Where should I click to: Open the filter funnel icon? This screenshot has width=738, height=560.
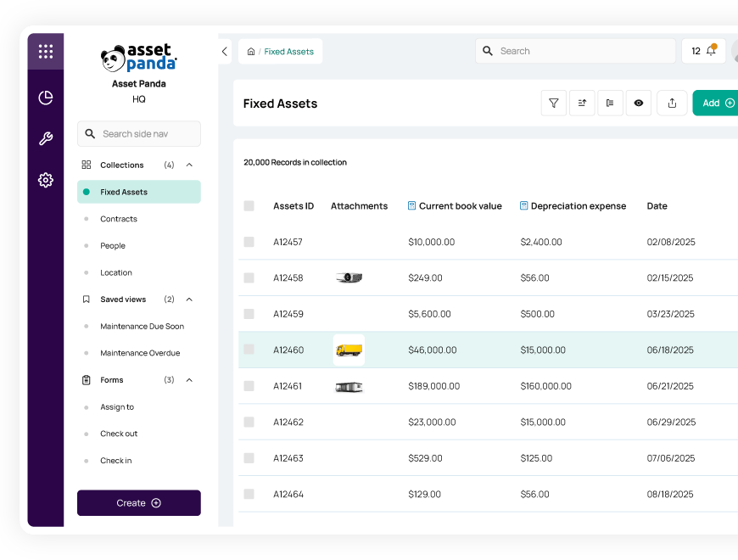(554, 103)
